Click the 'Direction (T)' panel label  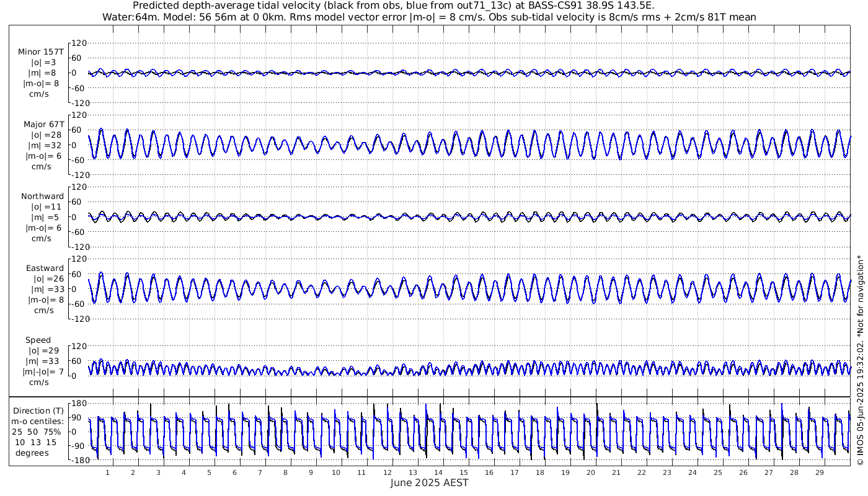38,411
